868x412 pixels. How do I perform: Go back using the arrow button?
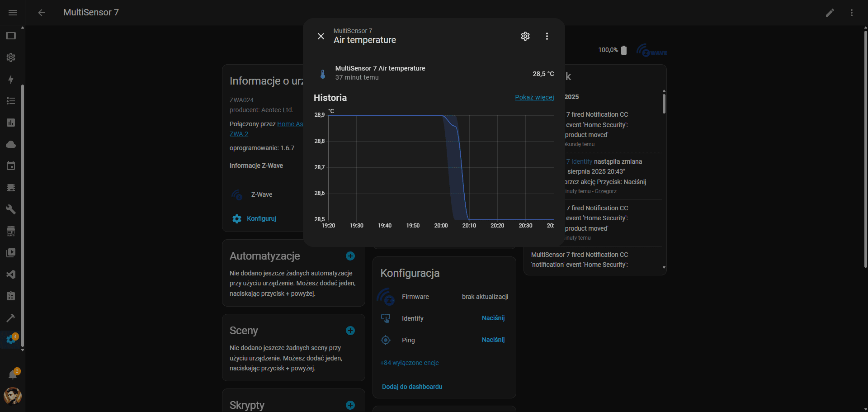click(42, 13)
